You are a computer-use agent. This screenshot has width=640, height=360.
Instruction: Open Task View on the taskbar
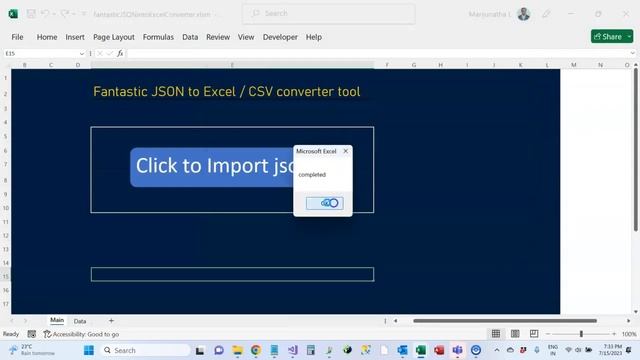pos(200,350)
